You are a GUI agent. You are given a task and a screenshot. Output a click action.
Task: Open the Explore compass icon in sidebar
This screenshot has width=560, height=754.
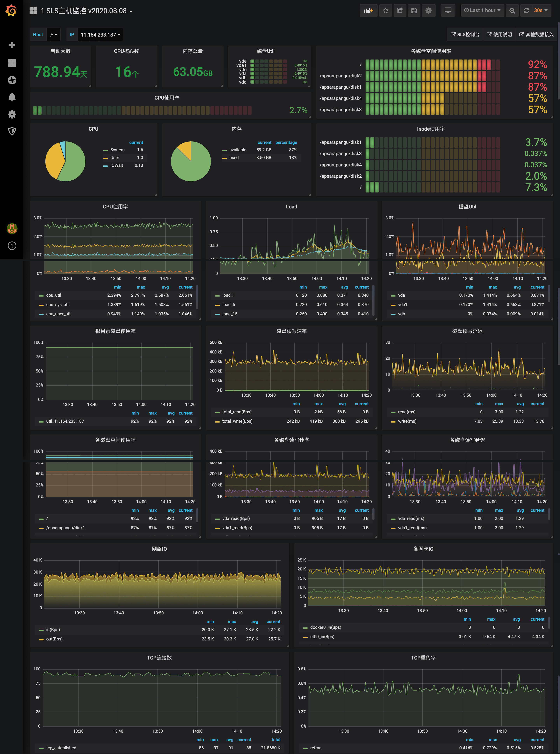pos(12,80)
